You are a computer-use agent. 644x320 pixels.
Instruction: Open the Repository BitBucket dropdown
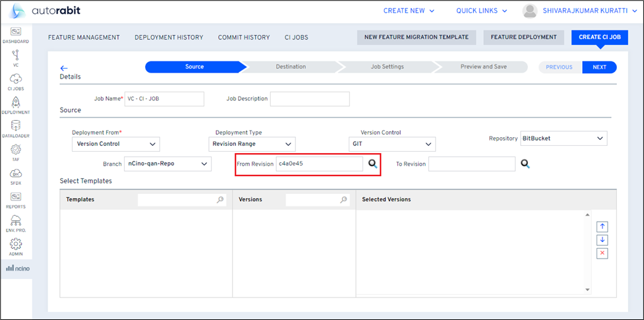point(564,139)
